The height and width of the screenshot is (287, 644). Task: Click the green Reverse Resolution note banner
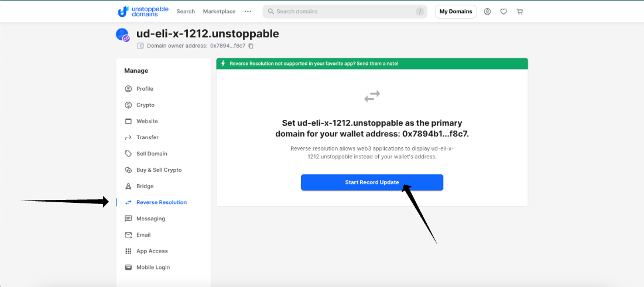(372, 64)
